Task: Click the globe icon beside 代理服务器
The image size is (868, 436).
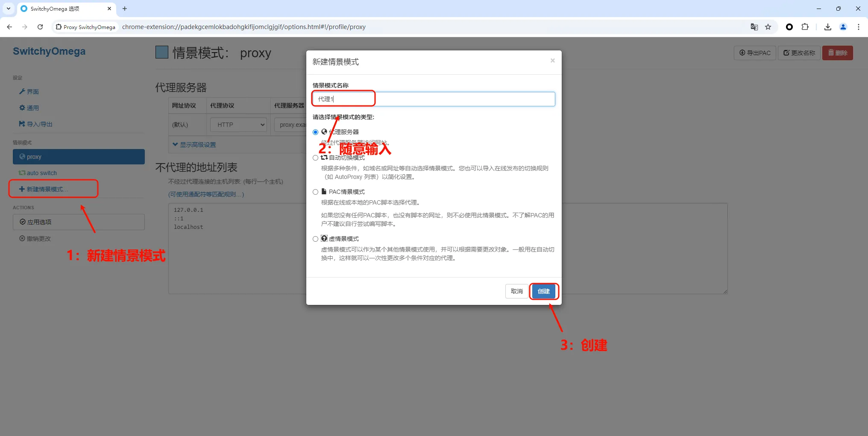Action: coord(324,132)
